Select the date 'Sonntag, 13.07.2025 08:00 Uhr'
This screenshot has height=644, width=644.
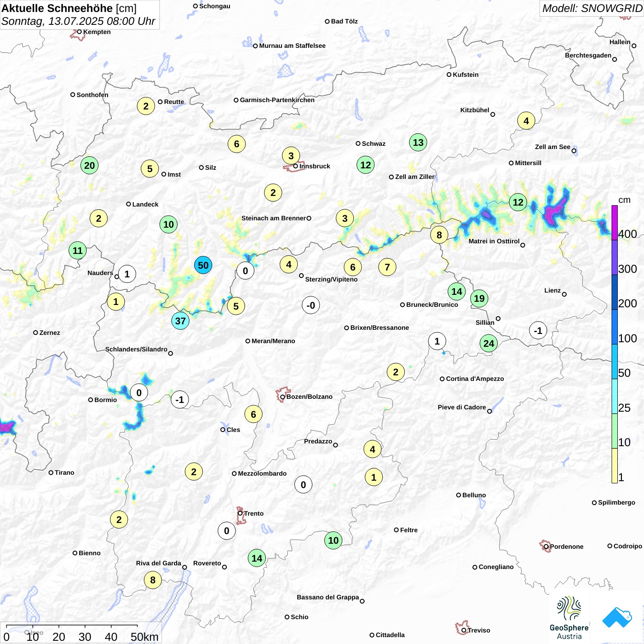(78, 21)
